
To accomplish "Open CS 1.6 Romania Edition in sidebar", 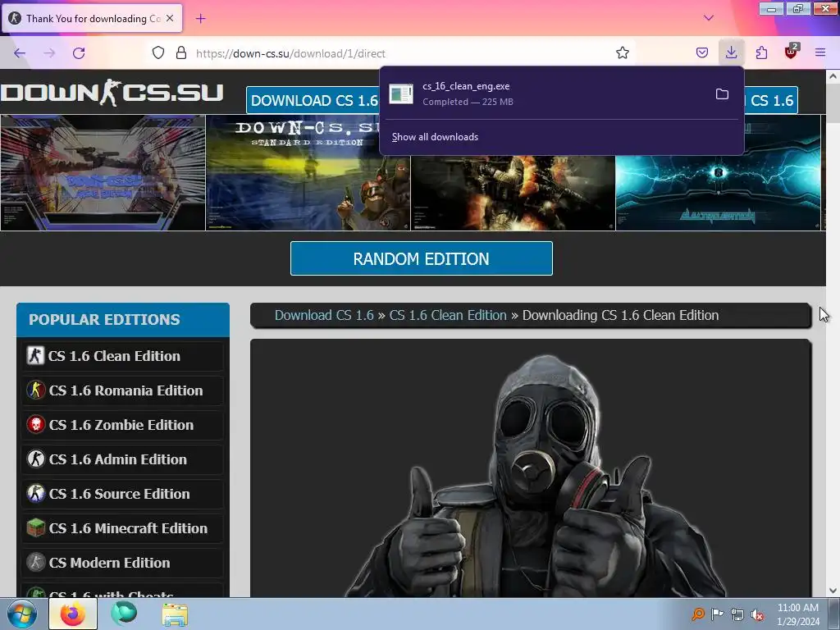I will tap(123, 390).
